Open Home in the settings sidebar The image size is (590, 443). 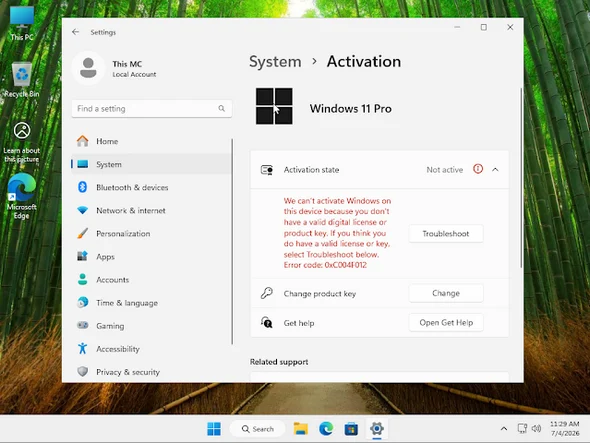pyautogui.click(x=151, y=141)
